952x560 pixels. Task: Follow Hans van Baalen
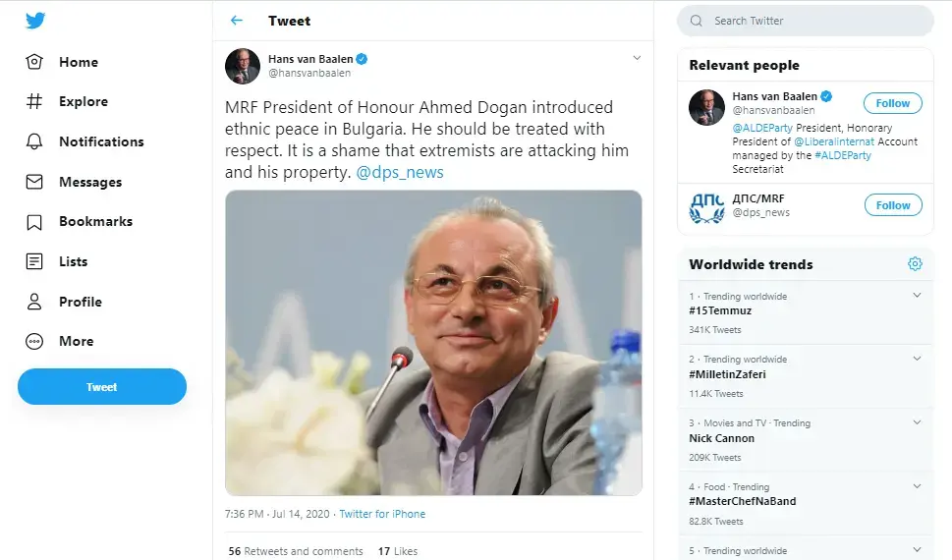point(893,103)
